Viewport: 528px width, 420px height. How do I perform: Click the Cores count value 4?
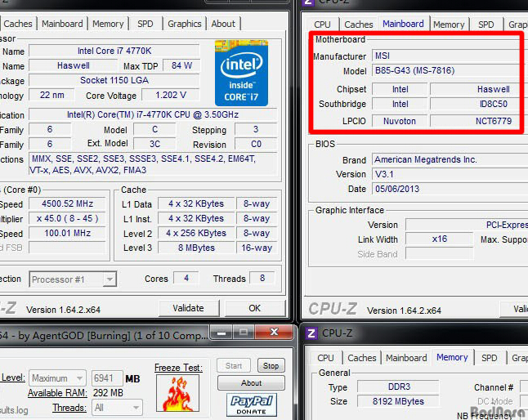tap(186, 278)
